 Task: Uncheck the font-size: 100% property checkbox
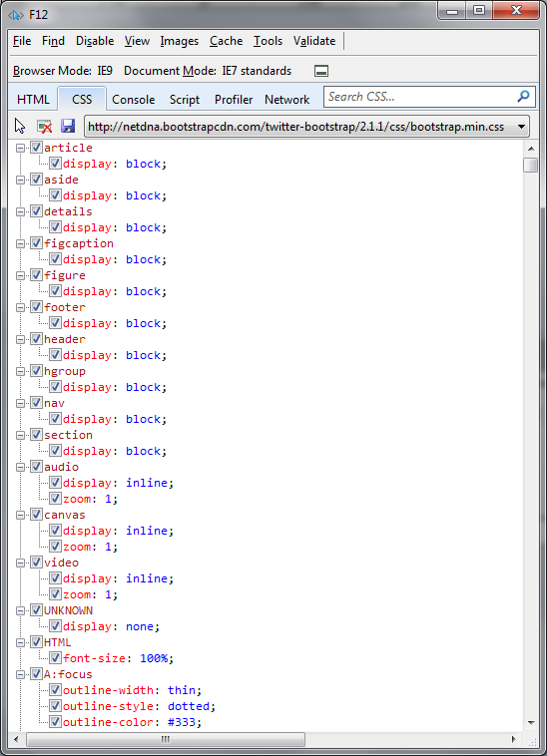56,658
